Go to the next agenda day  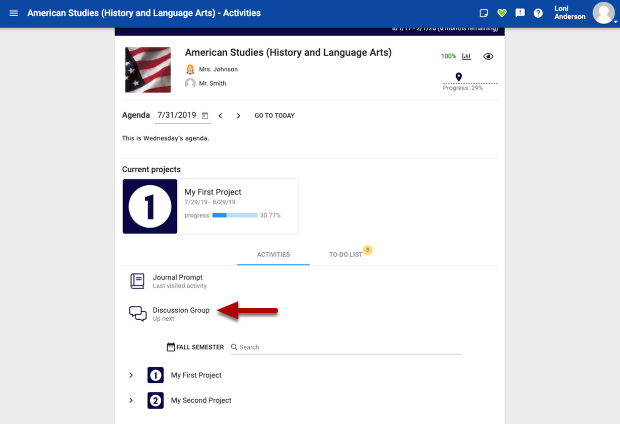click(238, 116)
